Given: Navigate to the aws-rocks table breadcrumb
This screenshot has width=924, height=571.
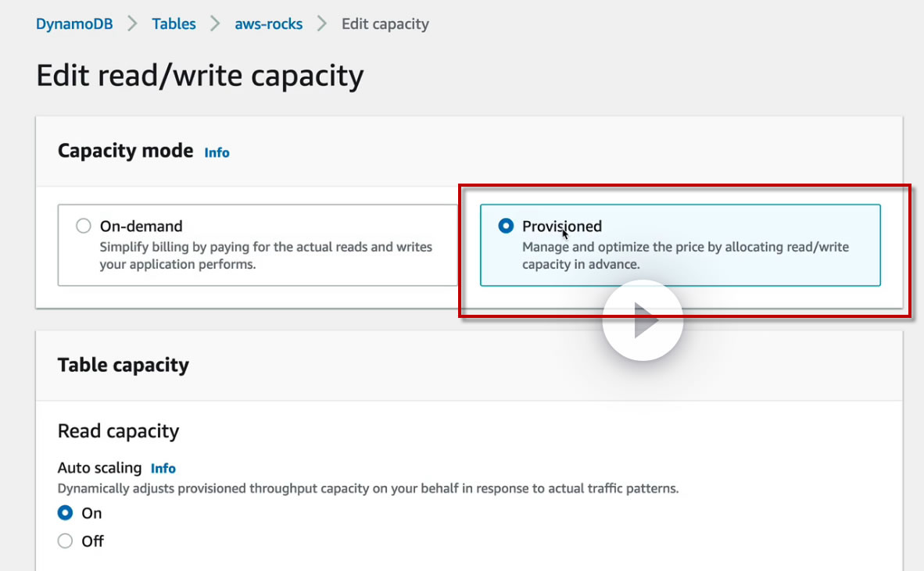Looking at the screenshot, I should point(269,23).
